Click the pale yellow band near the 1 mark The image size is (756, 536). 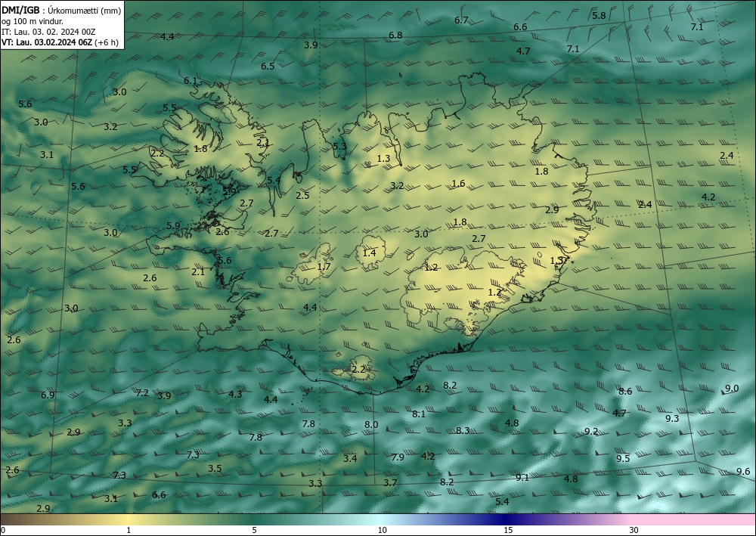129,519
